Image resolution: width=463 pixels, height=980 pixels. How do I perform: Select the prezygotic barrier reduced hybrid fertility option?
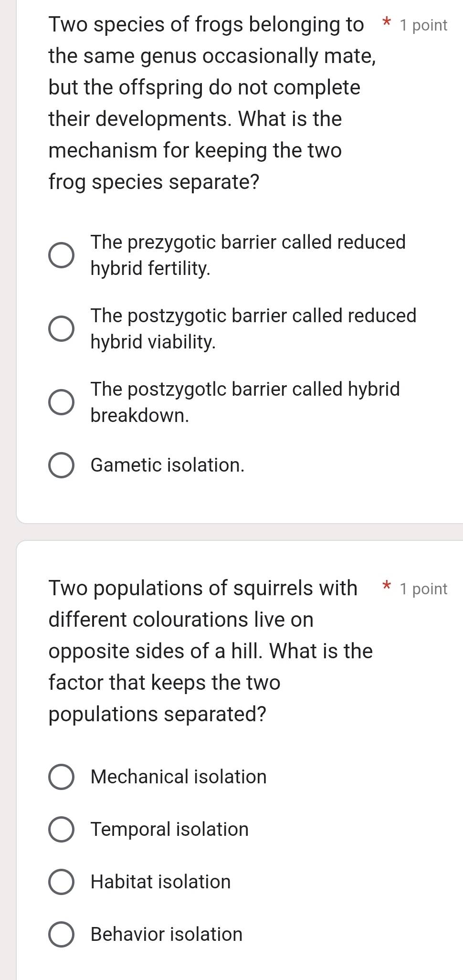coord(61,255)
